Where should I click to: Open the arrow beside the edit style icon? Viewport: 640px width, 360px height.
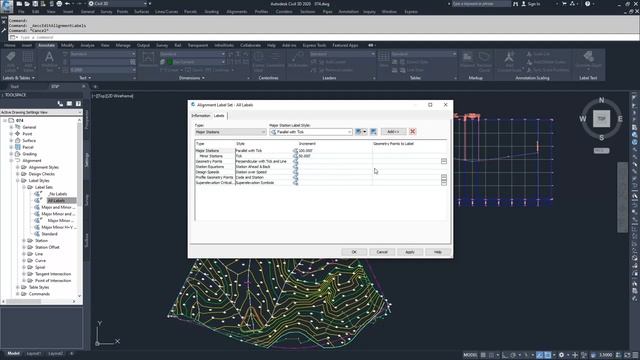coord(364,131)
